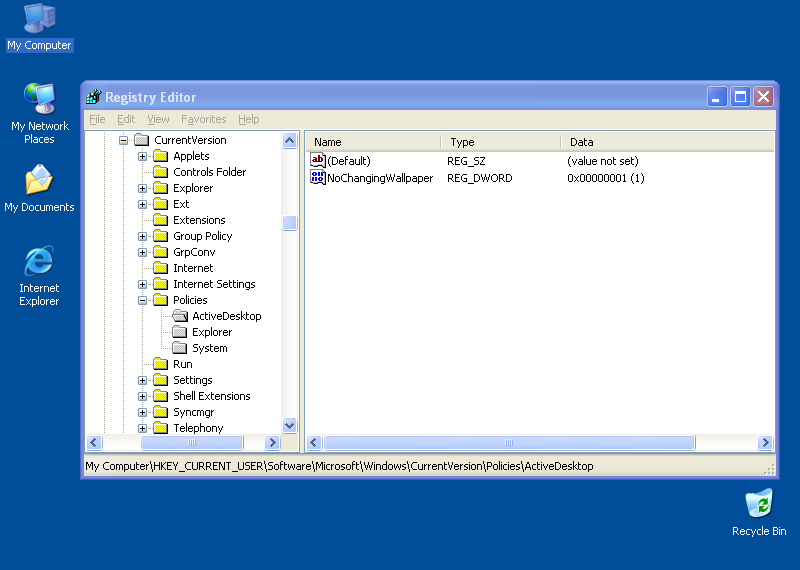Click the Data column header
This screenshot has height=570, width=800.
(667, 142)
